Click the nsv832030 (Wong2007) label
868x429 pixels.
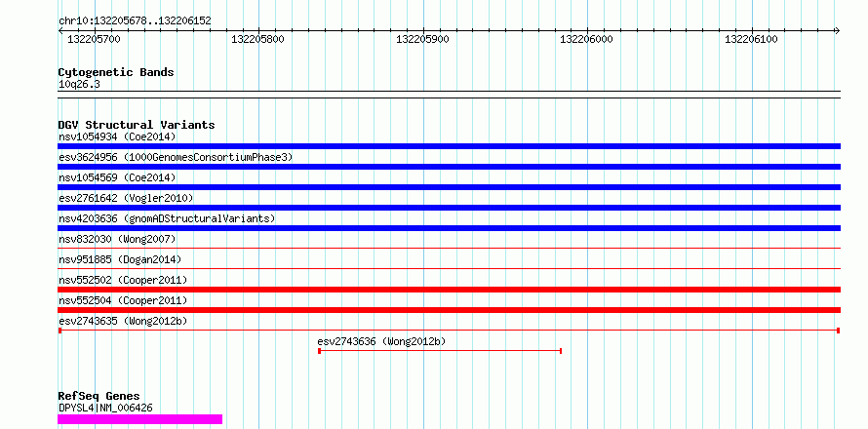click(117, 239)
